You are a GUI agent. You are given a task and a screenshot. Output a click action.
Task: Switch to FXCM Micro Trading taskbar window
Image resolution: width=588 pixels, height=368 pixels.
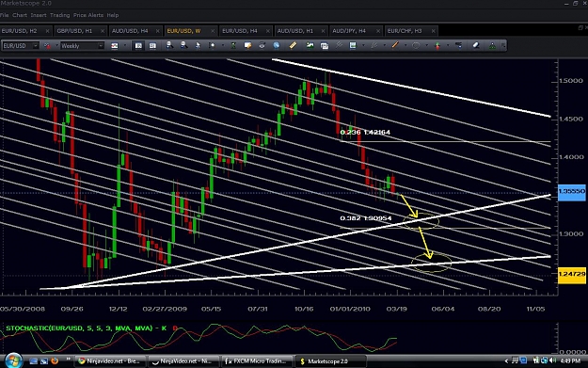(257, 361)
